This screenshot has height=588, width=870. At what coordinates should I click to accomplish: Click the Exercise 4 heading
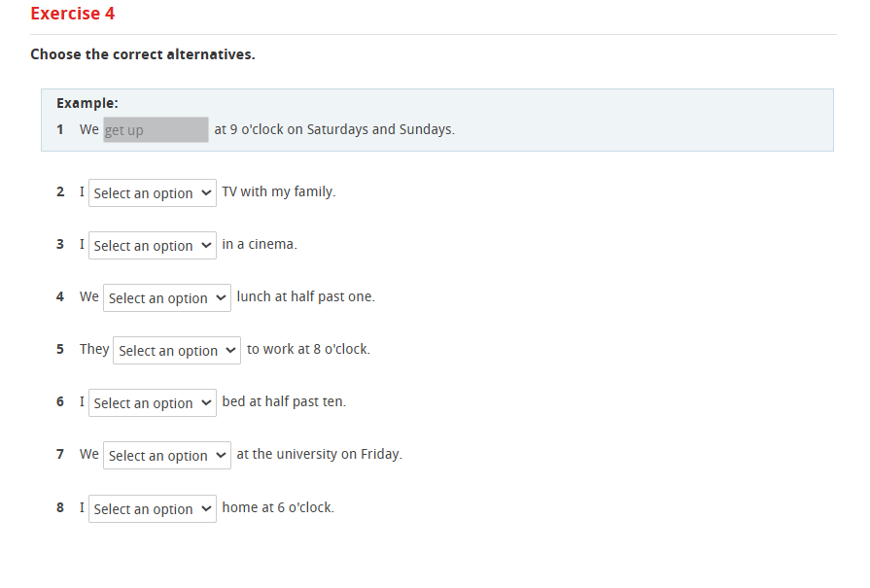pyautogui.click(x=72, y=14)
